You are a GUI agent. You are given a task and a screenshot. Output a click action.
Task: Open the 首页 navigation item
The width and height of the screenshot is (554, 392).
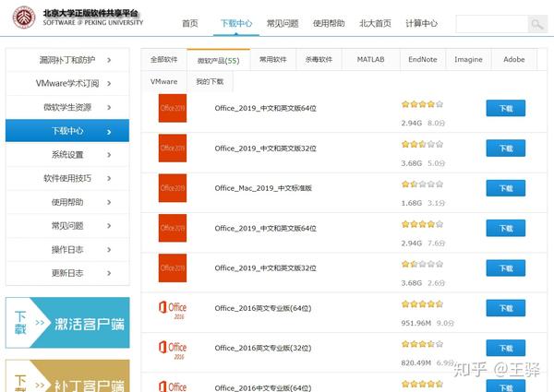click(x=190, y=23)
